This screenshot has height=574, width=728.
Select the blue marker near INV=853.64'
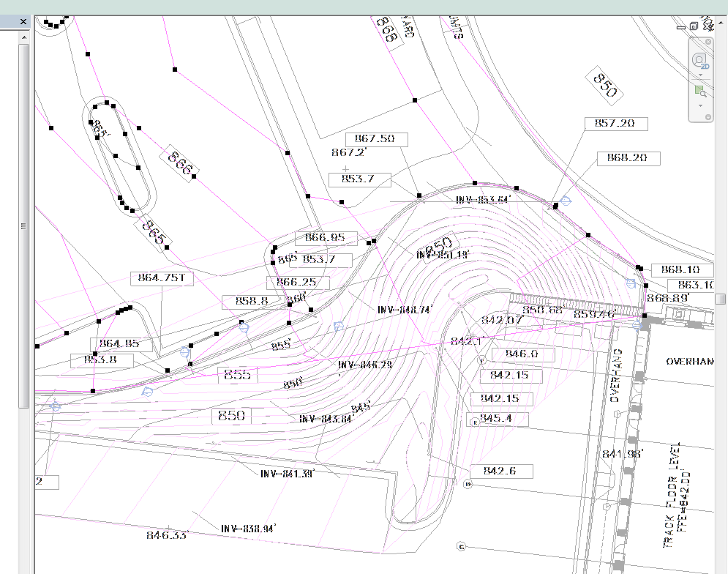[565, 201]
